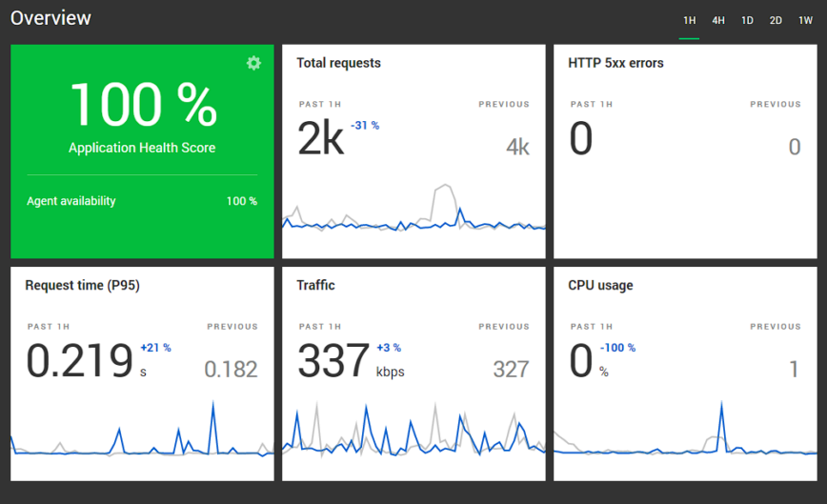Screen dimensions: 827x504
Task: Choose the 1W time range tab
Action: click(805, 21)
